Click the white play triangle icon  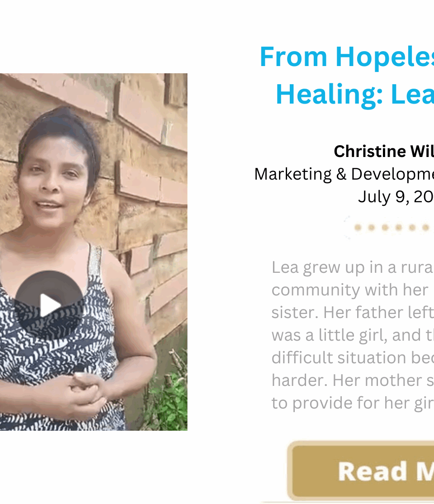[x=50, y=305]
